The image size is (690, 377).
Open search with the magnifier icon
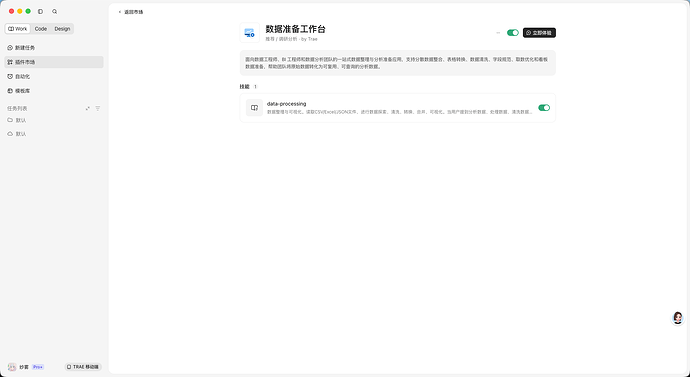[55, 11]
